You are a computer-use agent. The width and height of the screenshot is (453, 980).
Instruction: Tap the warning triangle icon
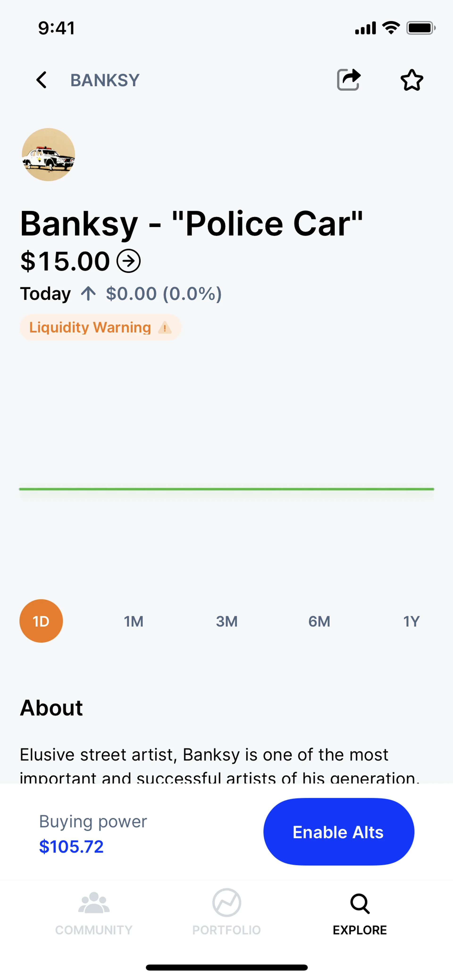pos(164,327)
